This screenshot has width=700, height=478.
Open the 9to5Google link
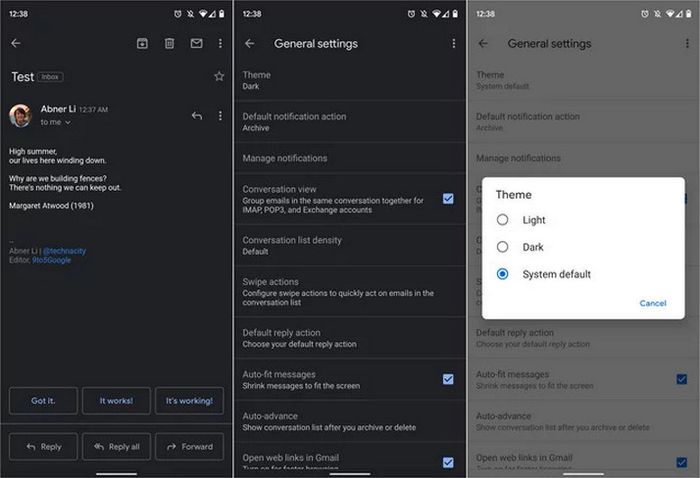[x=51, y=260]
